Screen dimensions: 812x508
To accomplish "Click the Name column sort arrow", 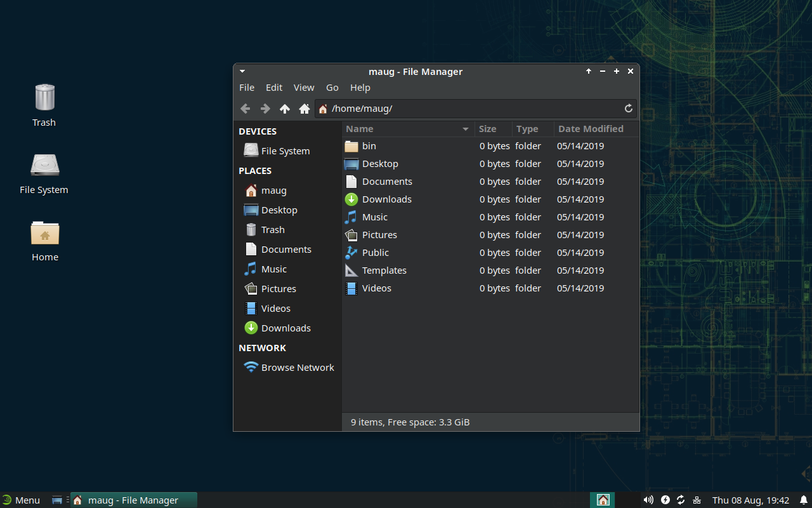I will (x=466, y=129).
